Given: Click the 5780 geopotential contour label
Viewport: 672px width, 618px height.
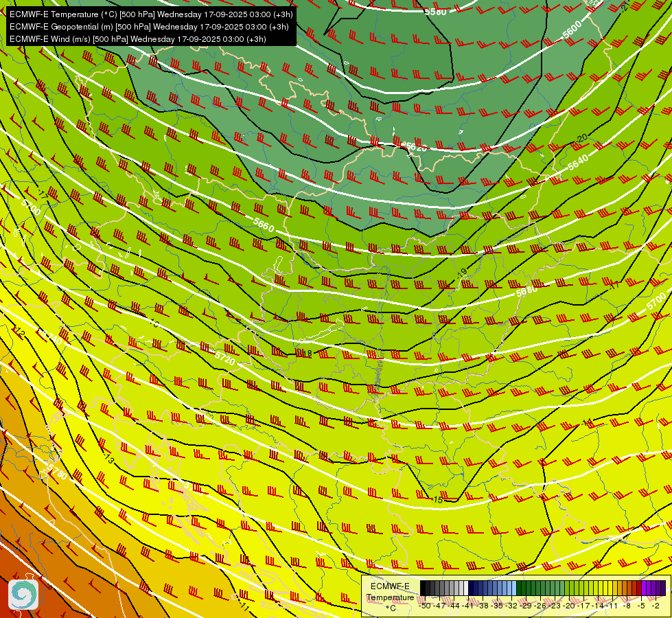Looking at the screenshot, I should (x=56, y=471).
